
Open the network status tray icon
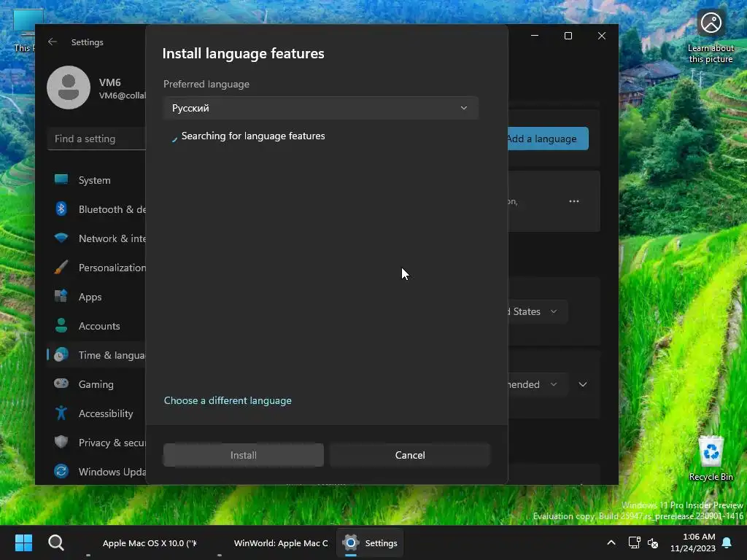(634, 542)
